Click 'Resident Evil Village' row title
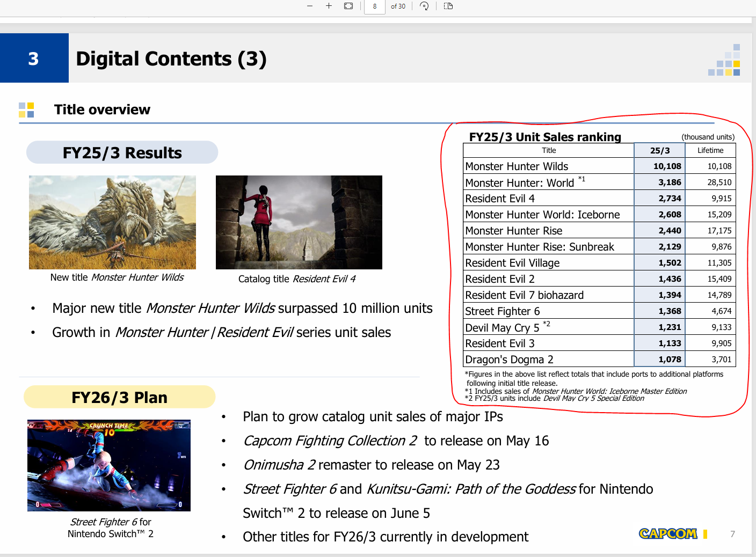 pos(512,263)
